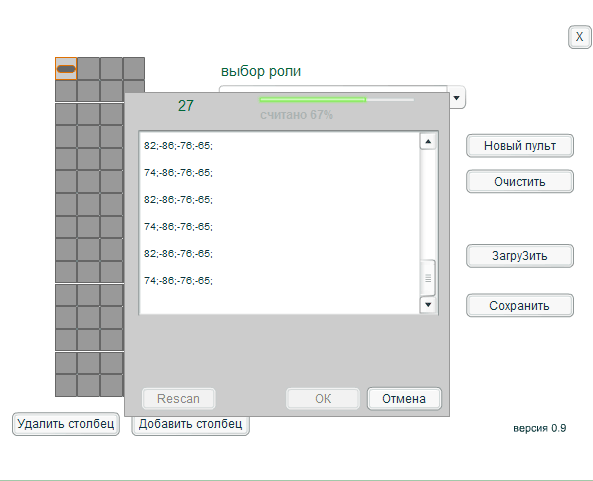Save with the Сохранить button
Viewport: 593px width, 481px height.
pos(520,306)
